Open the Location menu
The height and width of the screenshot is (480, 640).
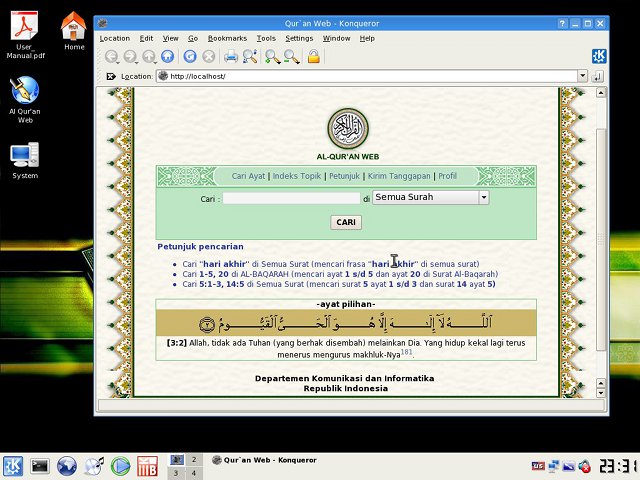[x=115, y=38]
